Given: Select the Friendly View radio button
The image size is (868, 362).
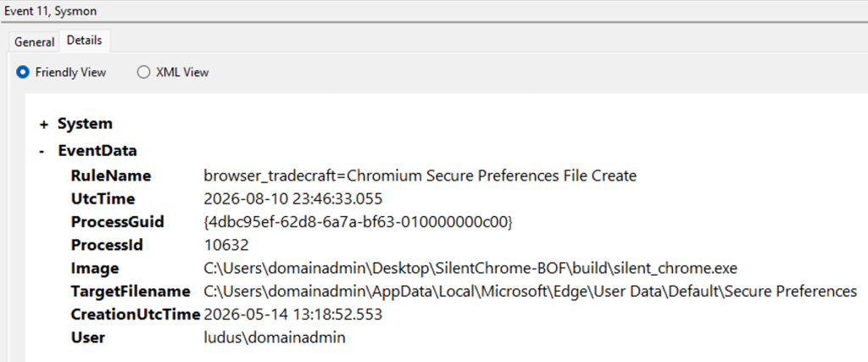Looking at the screenshot, I should point(23,73).
